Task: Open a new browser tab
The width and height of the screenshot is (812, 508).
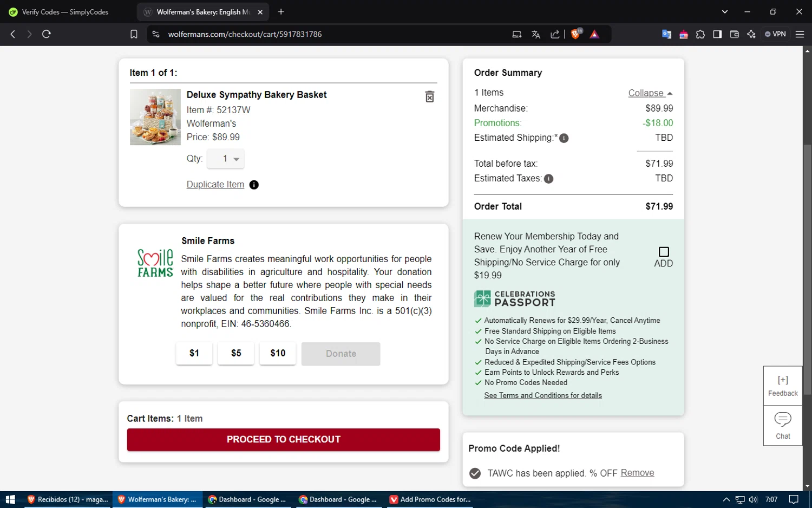Action: click(x=281, y=12)
